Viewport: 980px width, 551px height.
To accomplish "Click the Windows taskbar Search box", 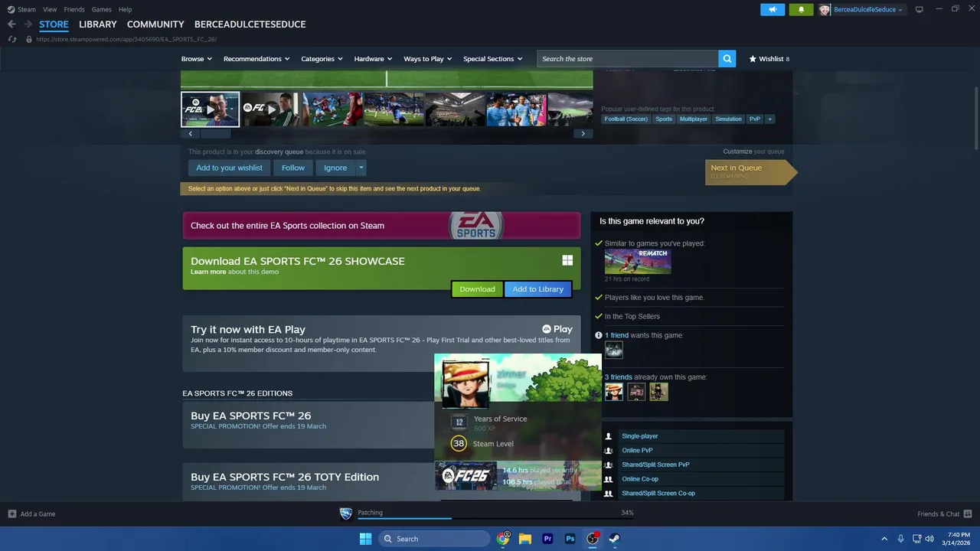I will [x=434, y=539].
